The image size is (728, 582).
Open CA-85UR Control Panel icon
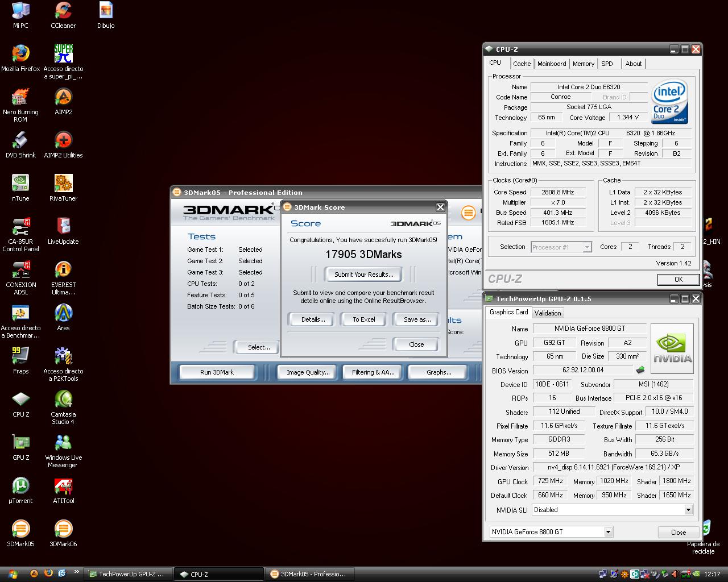pos(20,235)
